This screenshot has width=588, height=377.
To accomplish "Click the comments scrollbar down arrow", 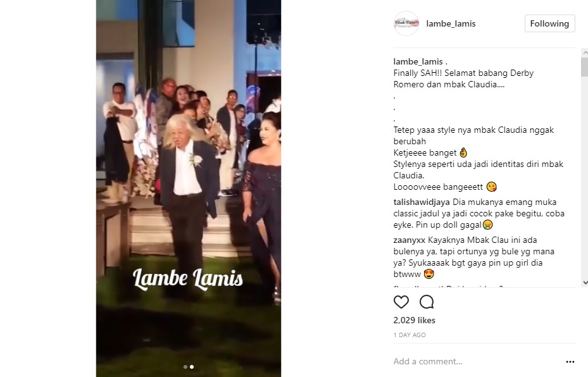I will (585, 283).
